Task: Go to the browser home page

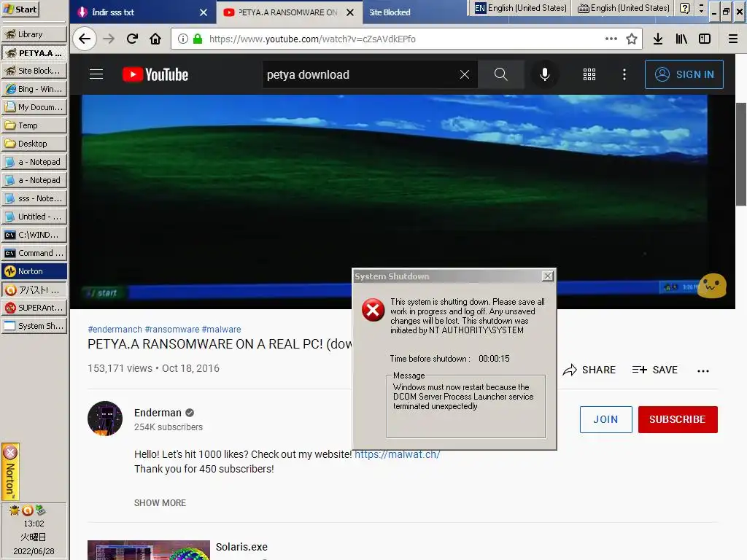Action: point(155,39)
